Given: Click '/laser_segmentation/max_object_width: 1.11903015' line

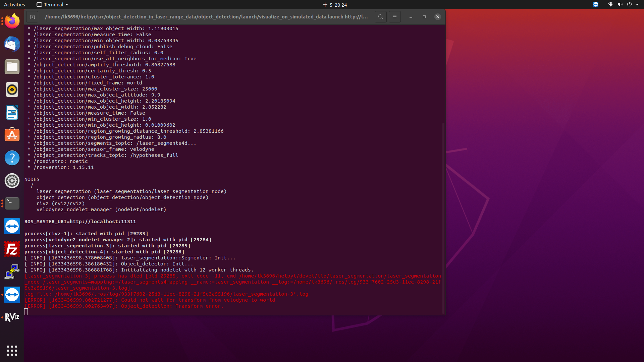Looking at the screenshot, I should (103, 28).
